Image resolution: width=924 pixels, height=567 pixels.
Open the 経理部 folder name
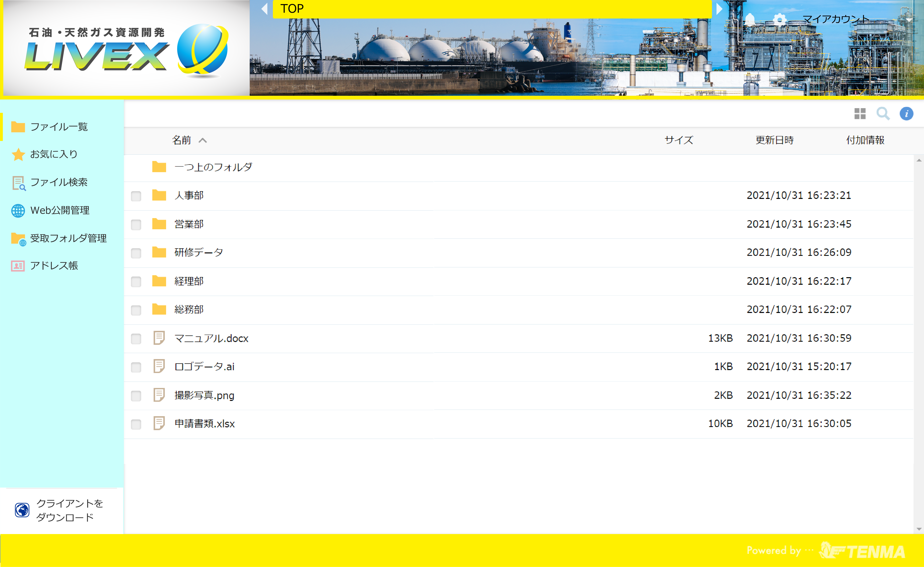(189, 281)
